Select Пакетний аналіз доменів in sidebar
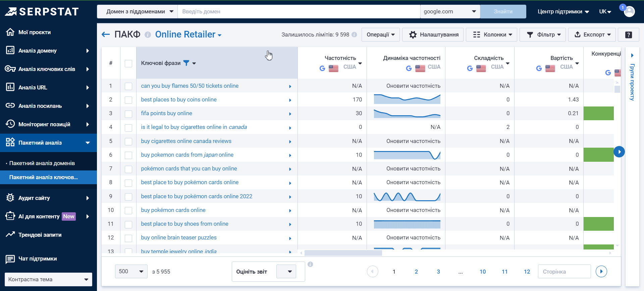 [42, 163]
